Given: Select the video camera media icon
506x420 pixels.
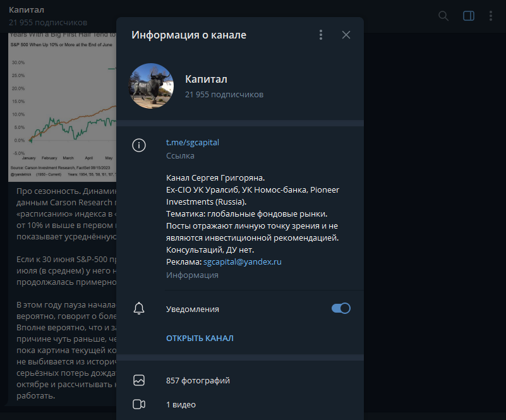Looking at the screenshot, I should coord(139,404).
